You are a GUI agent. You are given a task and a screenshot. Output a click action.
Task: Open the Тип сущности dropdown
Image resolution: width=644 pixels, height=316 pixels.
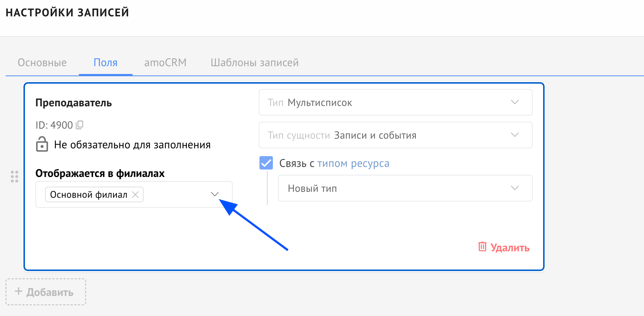point(395,135)
